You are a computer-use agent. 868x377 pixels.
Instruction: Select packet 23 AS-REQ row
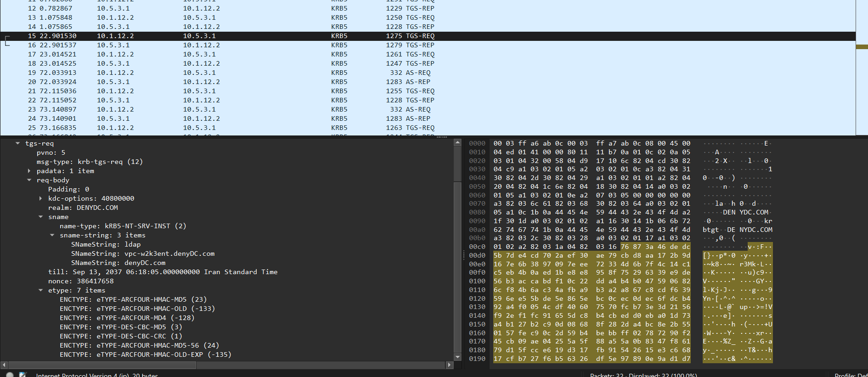[428, 109]
